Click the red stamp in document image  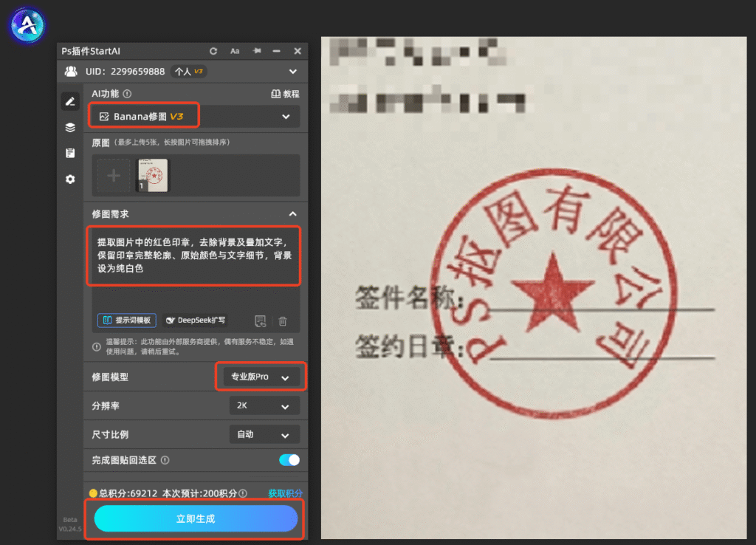point(554,292)
